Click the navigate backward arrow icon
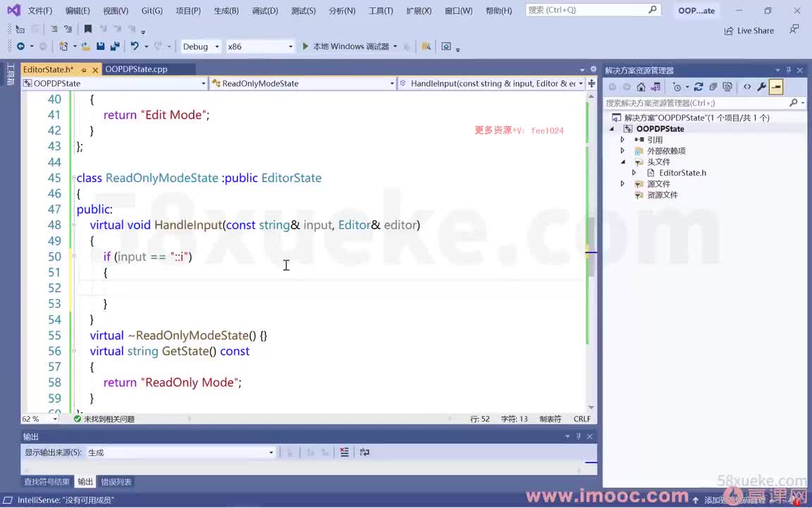812x508 pixels. 20,47
